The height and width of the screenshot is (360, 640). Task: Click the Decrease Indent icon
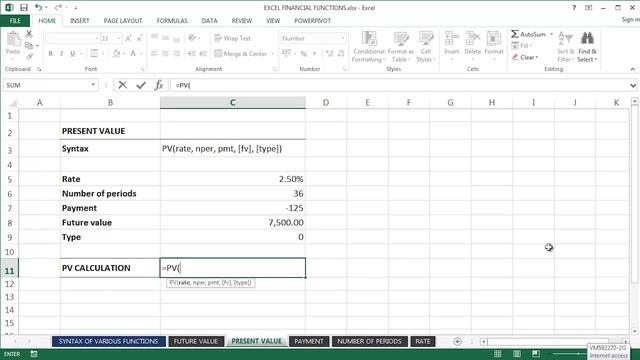coord(191,53)
